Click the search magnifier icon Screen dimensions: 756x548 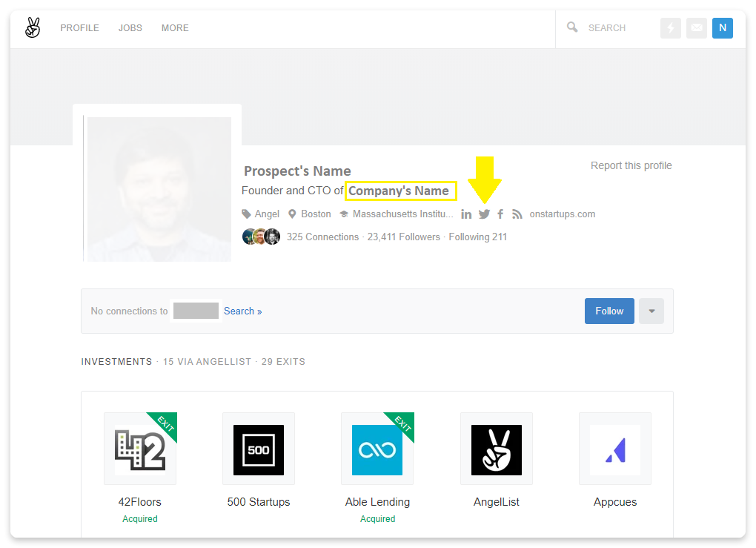click(x=572, y=27)
